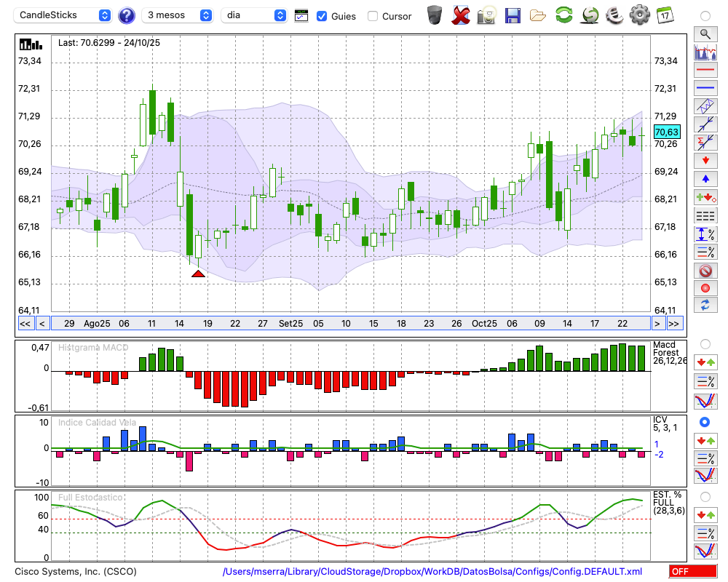Click the horizontal lines percent tool in main chart

[x=705, y=252]
